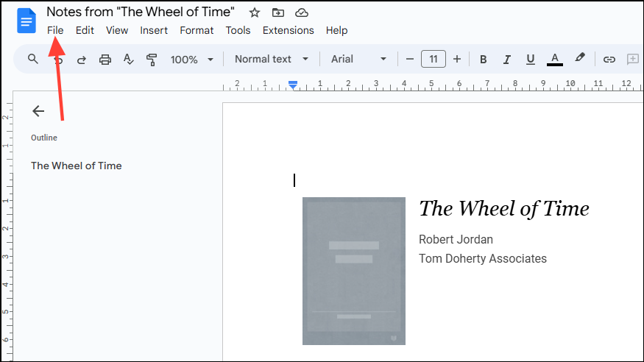Open the File menu

click(55, 30)
